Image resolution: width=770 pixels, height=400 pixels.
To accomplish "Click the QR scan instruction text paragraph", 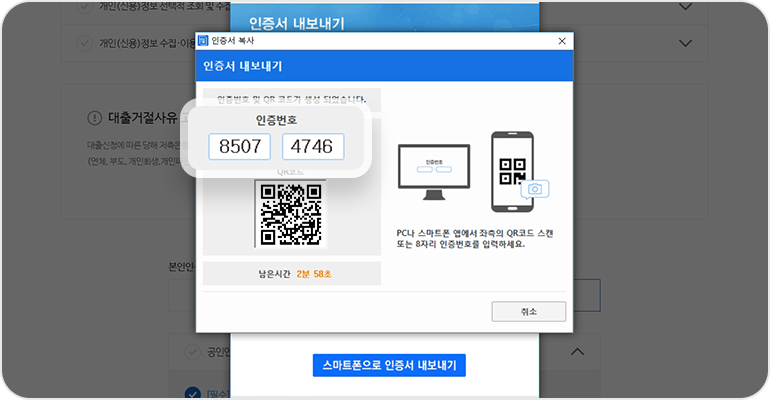I will click(474, 239).
